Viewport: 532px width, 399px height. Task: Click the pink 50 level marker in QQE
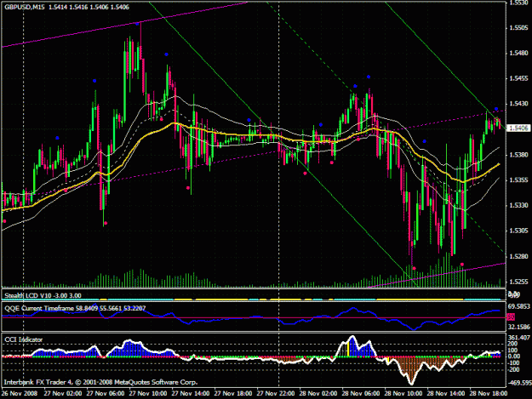click(511, 317)
